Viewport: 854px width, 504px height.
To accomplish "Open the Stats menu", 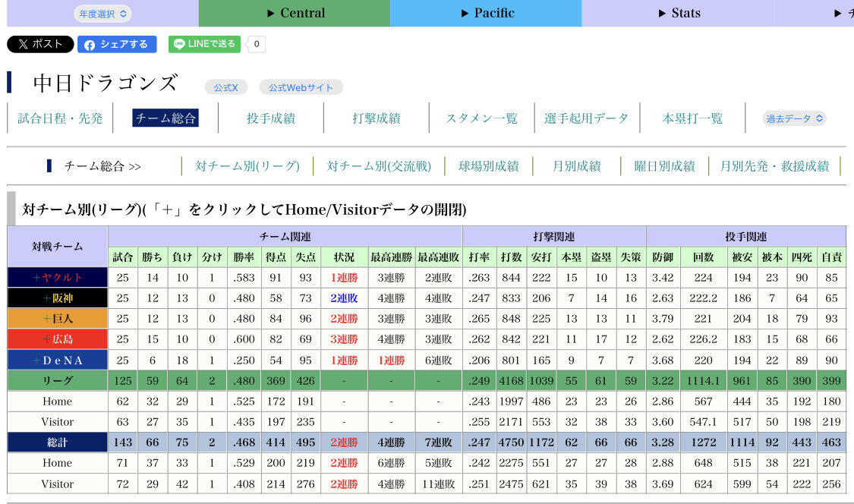I will point(677,13).
